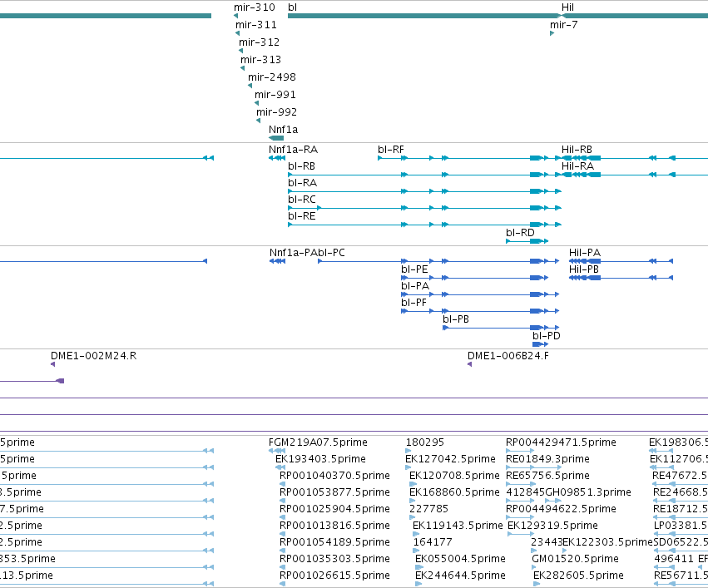Select mir-2498 gene feature

250,86
